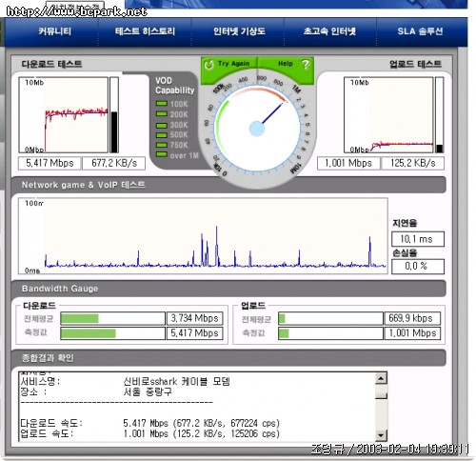476x461 pixels.
Task: Click the upload level bar beside the upload graph
Action: 440,115
